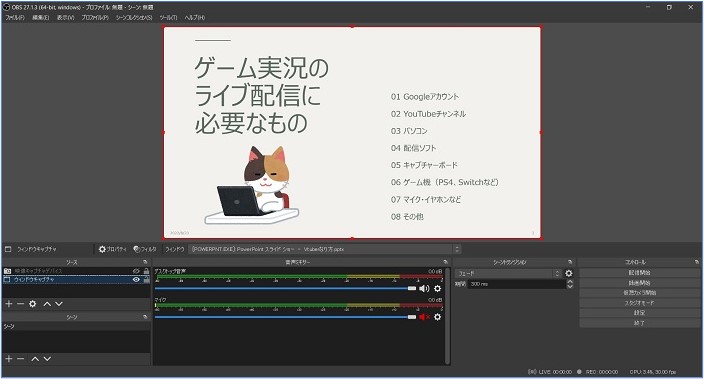Pop out the シーントランジション dock panel
Viewport: 704px width, 379px height.
tap(570, 262)
